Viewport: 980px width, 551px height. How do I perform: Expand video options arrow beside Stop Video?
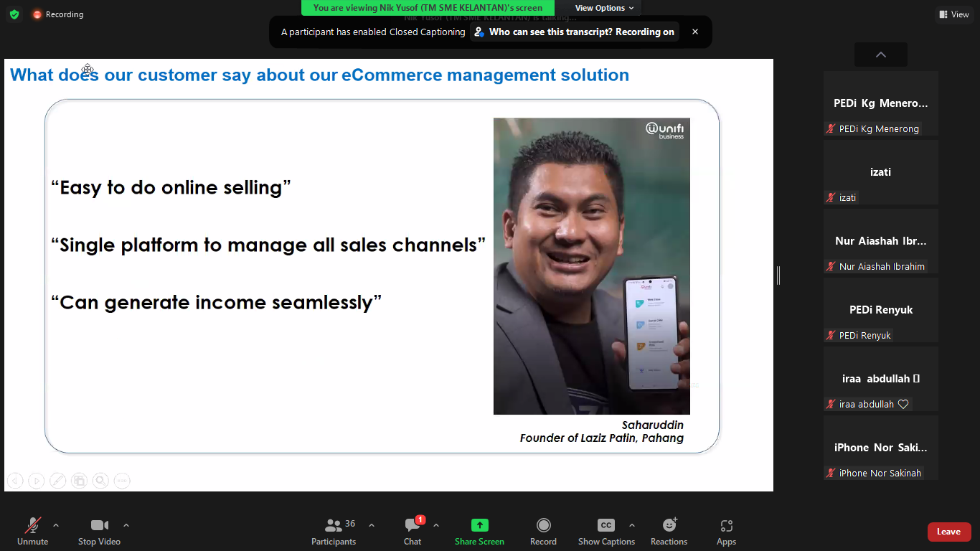[x=126, y=525]
